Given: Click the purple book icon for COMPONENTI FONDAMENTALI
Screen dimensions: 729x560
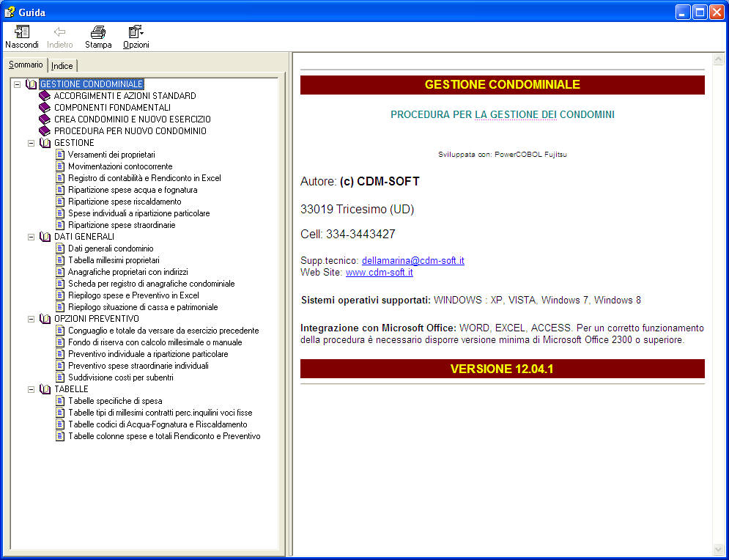Looking at the screenshot, I should [x=45, y=108].
